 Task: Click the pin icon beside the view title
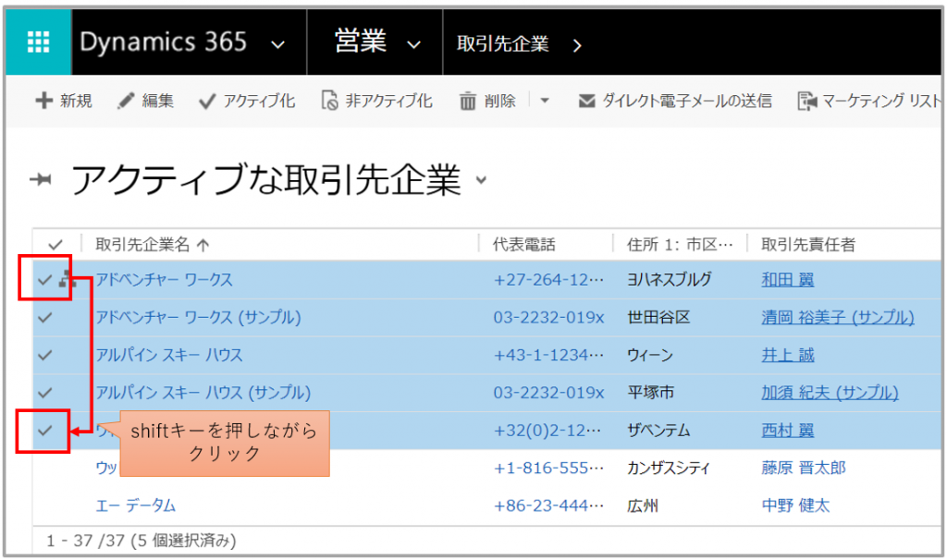[x=42, y=179]
